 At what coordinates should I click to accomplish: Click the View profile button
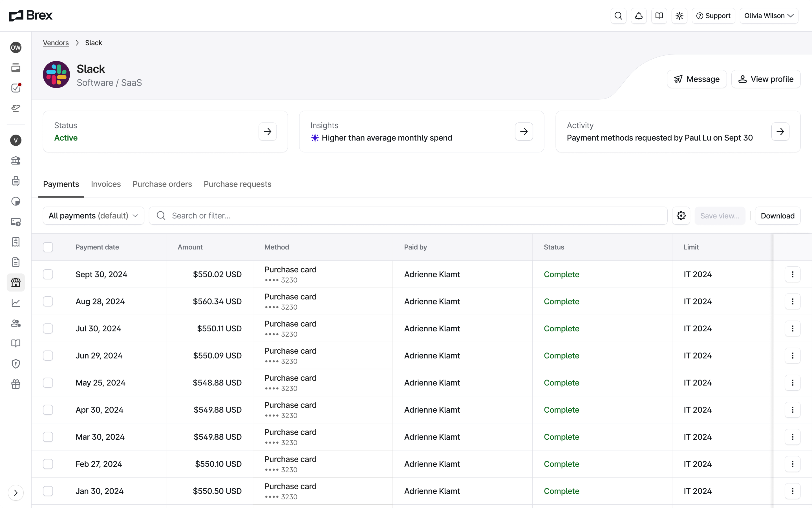pyautogui.click(x=766, y=79)
